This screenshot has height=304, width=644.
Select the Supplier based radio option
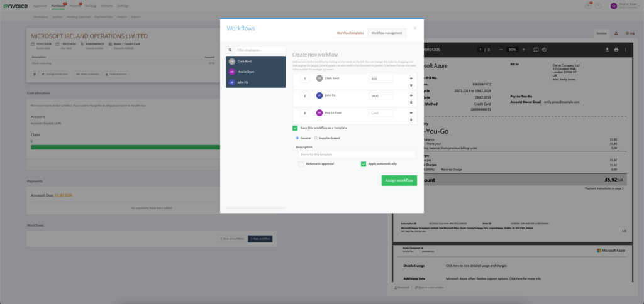click(x=316, y=138)
